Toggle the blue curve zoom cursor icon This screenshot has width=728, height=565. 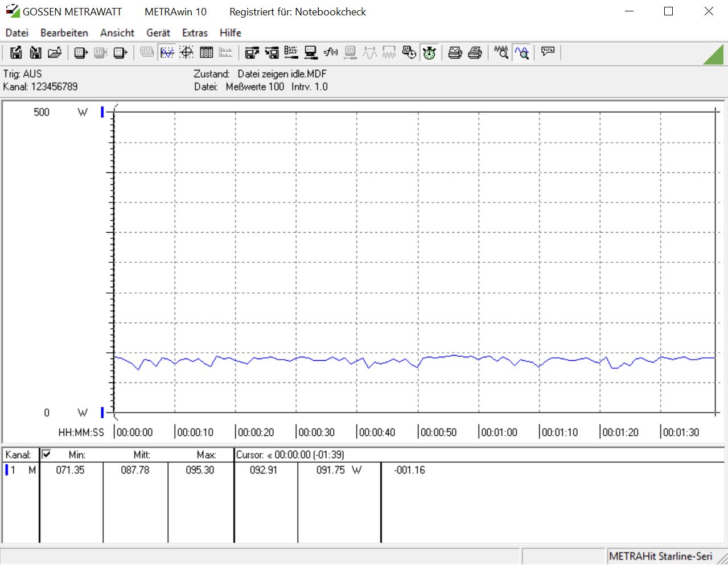point(521,53)
